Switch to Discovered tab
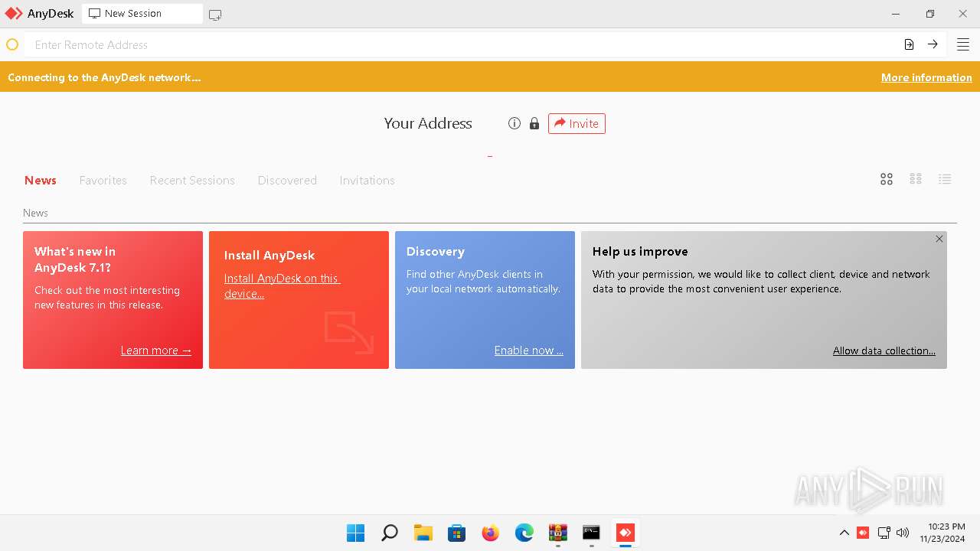 coord(287,181)
